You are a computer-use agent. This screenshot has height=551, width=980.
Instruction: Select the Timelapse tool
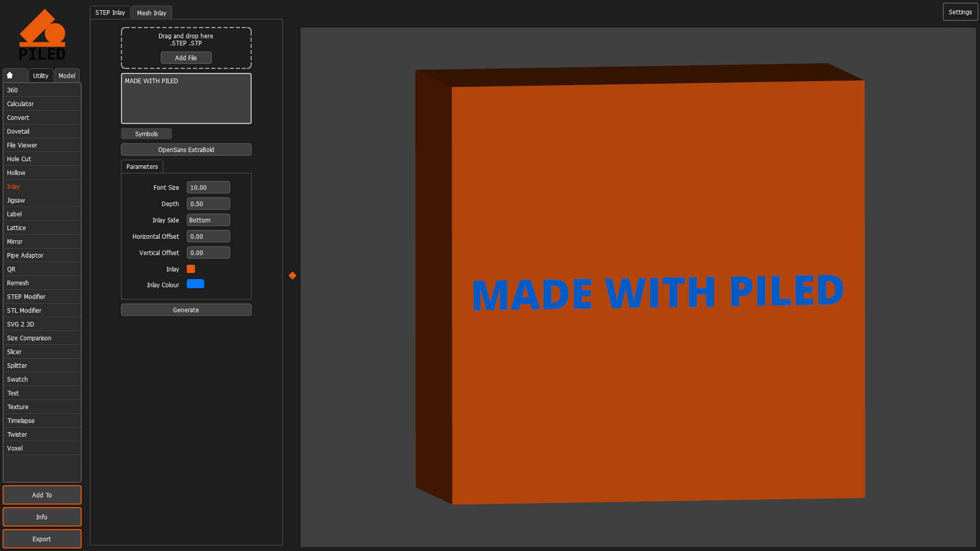point(42,420)
